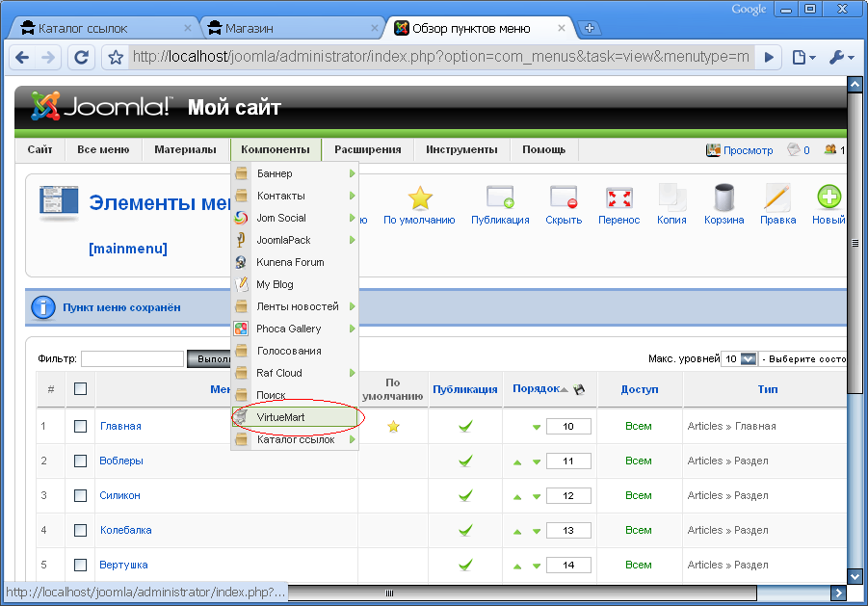Open the 'Выберите состояние' dropdown
This screenshot has width=868, height=606.
(x=803, y=358)
